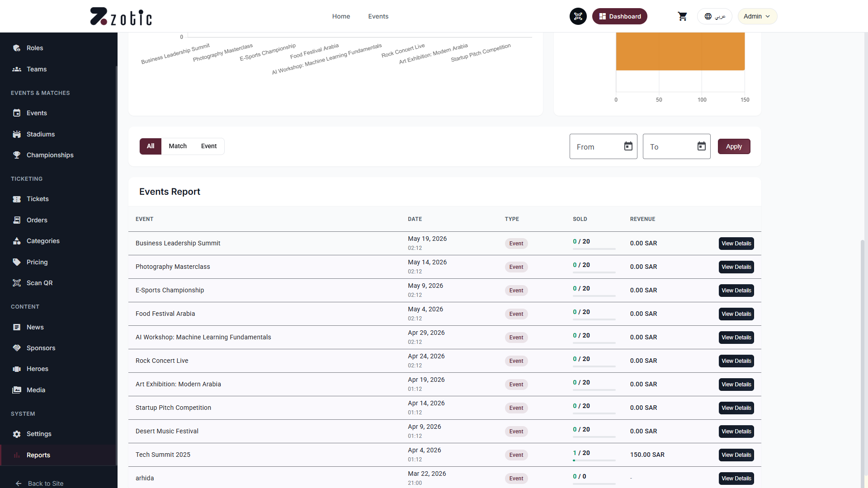
Task: Click the Scan QR sidebar icon
Action: click(17, 283)
